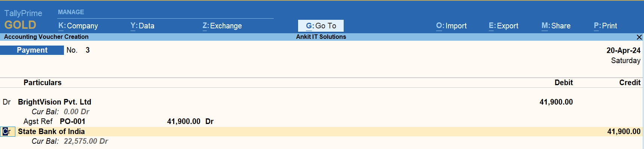Select the PO-001 against reference
This screenshot has width=644, height=149.
(73, 121)
